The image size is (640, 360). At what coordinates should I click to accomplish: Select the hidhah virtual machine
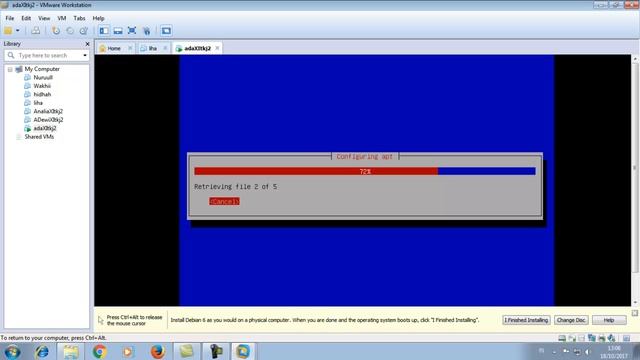(42, 94)
